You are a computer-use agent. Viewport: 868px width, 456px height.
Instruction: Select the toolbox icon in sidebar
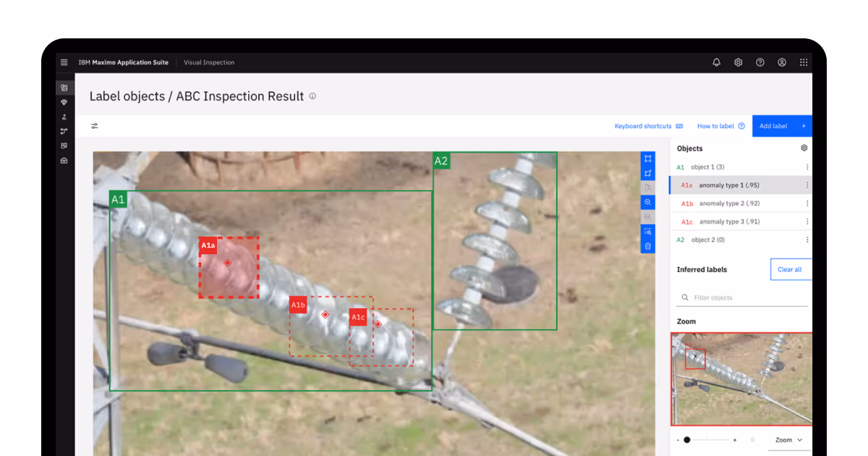click(64, 160)
